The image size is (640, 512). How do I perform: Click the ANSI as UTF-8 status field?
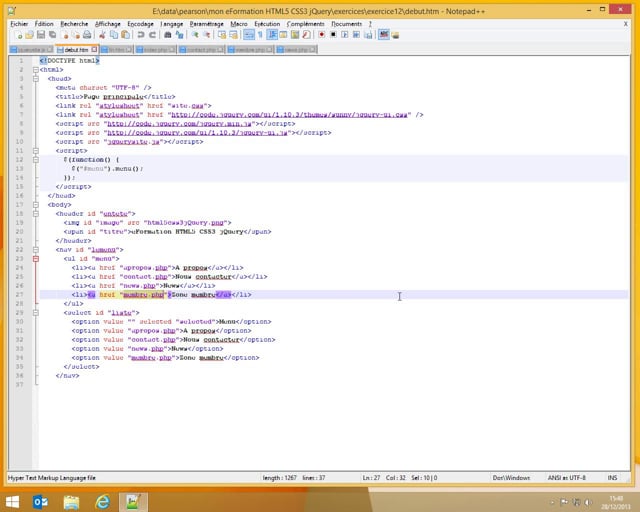[567, 477]
